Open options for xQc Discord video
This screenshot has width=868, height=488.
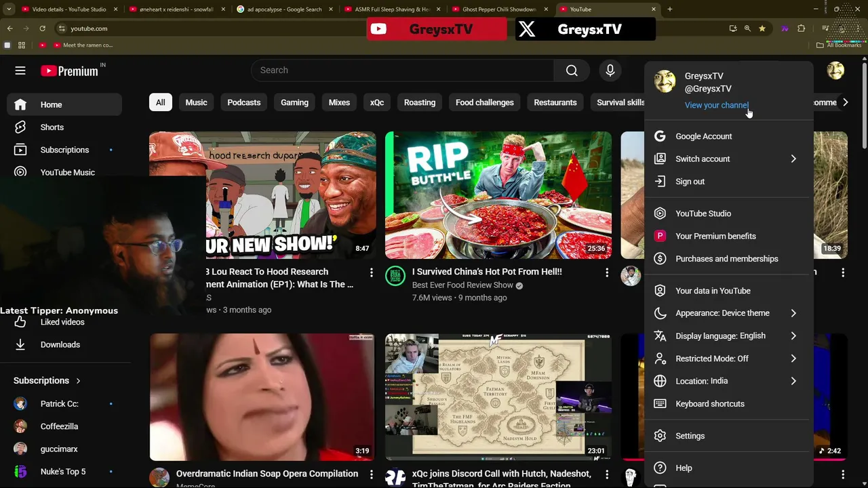pyautogui.click(x=607, y=475)
